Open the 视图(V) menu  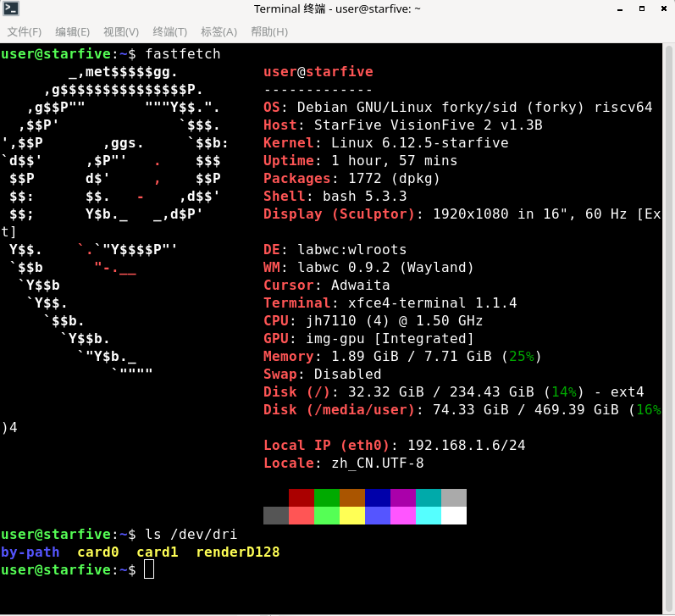[121, 32]
